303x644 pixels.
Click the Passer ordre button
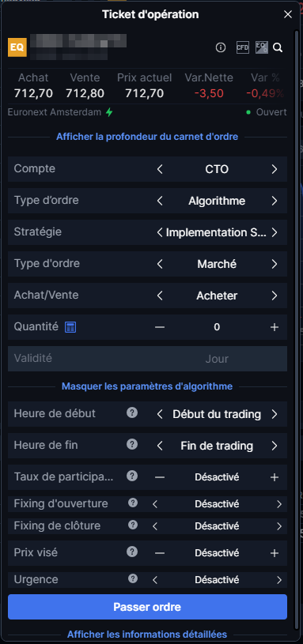147,607
